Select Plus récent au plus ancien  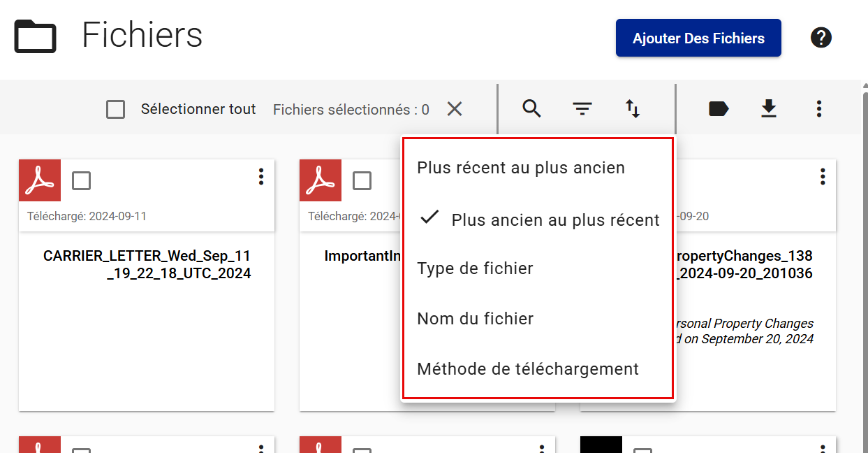tap(521, 168)
